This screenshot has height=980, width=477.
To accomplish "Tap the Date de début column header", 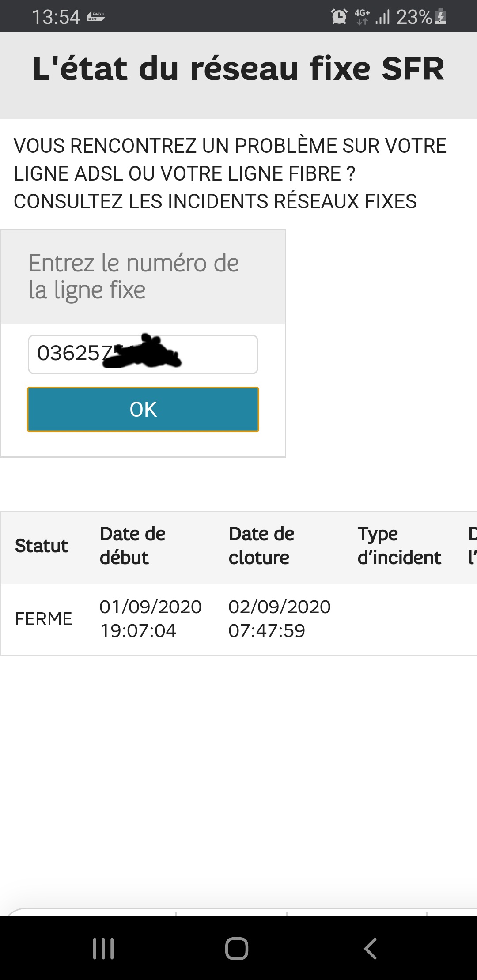I will point(132,546).
